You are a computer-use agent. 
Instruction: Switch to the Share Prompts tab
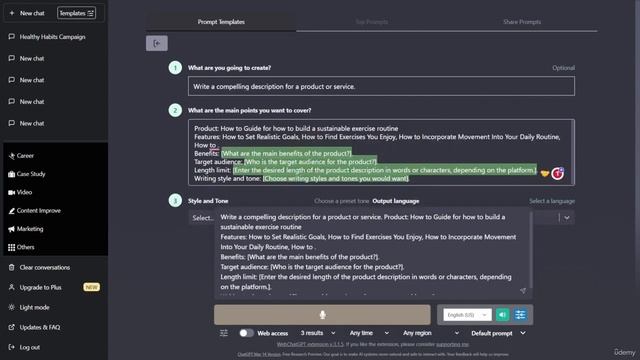tap(522, 22)
